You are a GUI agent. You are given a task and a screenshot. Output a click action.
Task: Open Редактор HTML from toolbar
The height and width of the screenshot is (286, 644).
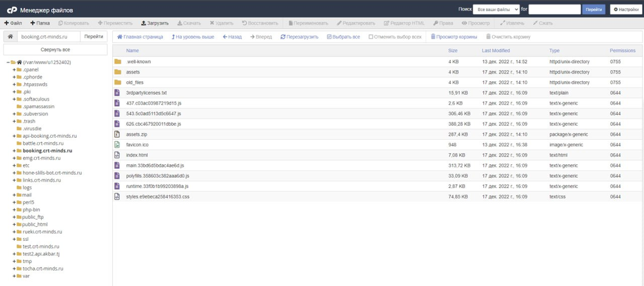click(x=404, y=23)
